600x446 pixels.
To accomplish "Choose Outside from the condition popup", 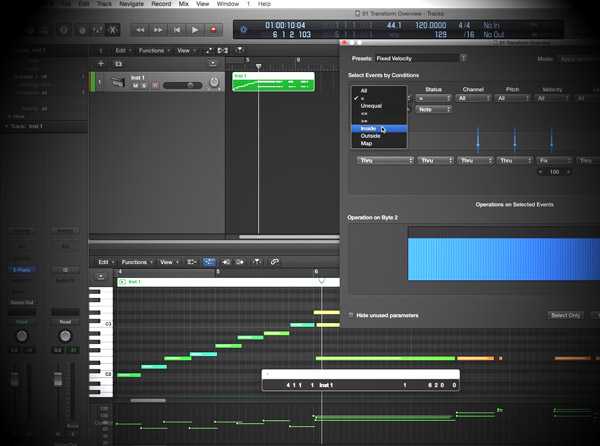I will tap(379, 136).
